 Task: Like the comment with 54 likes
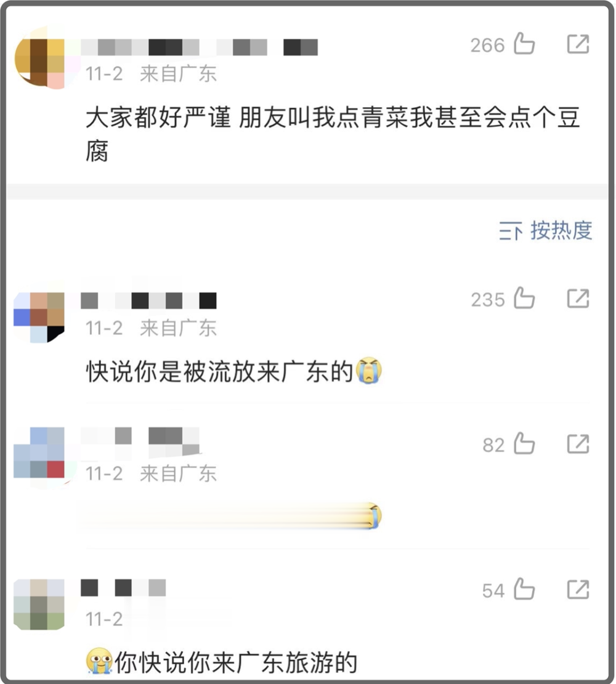point(524,589)
